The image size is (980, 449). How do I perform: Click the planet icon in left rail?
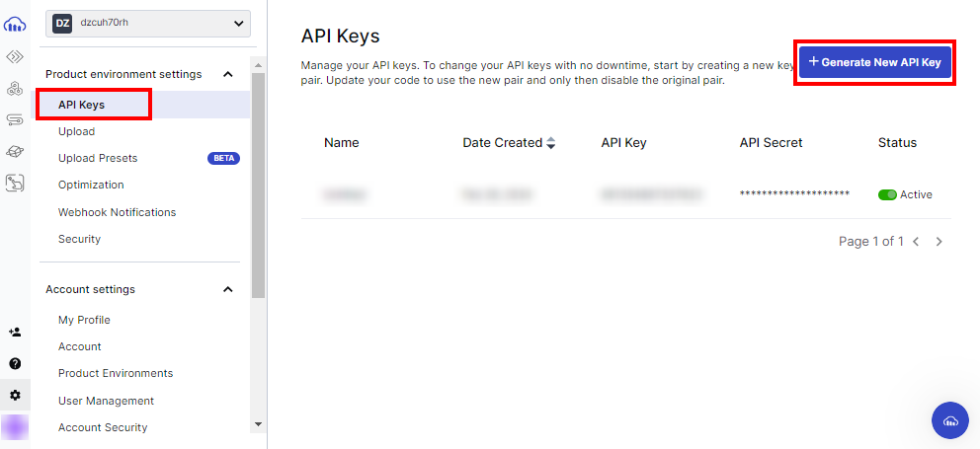[x=15, y=151]
